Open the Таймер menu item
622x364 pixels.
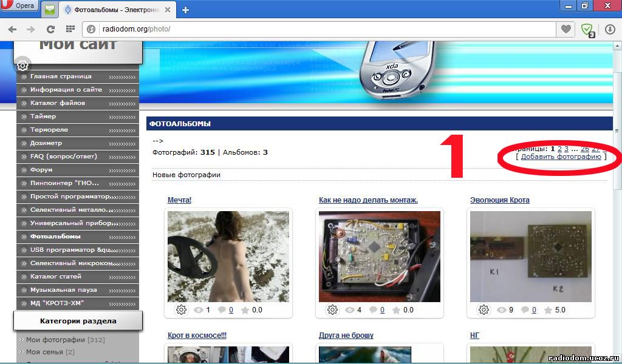(78, 116)
